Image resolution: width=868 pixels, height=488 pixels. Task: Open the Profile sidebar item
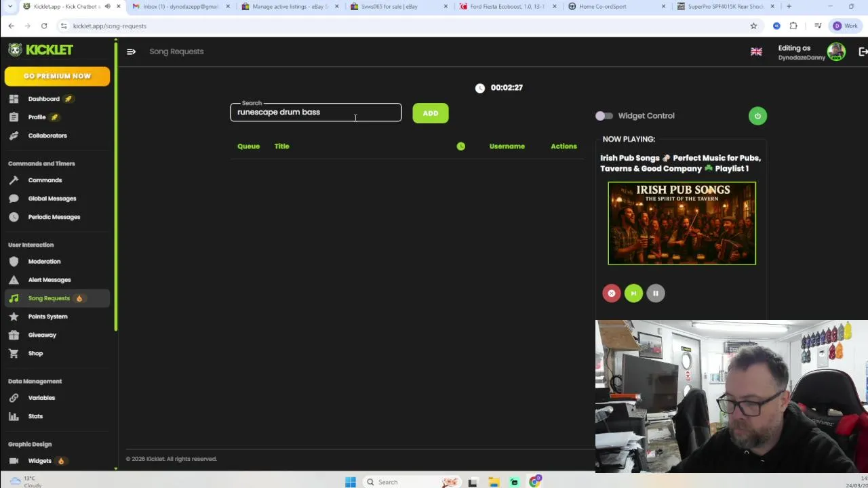(x=37, y=117)
